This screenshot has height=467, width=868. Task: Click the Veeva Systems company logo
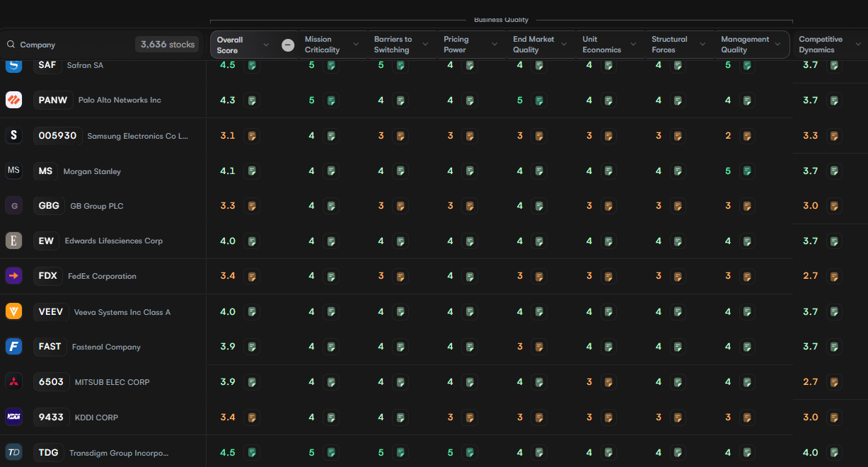[13, 311]
